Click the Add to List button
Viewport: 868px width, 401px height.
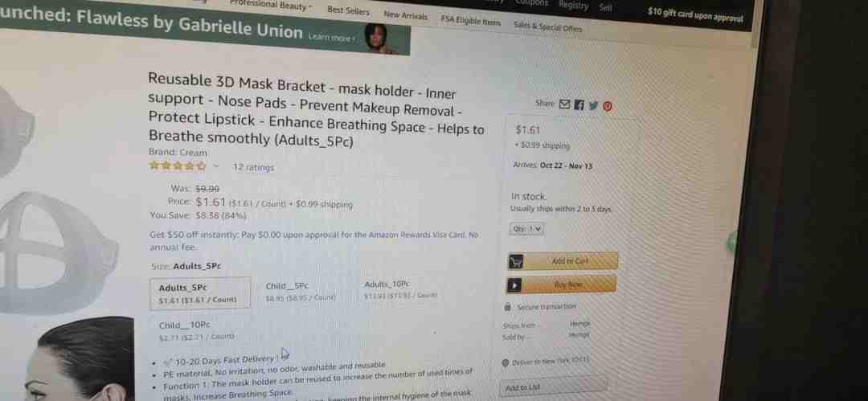pyautogui.click(x=553, y=387)
